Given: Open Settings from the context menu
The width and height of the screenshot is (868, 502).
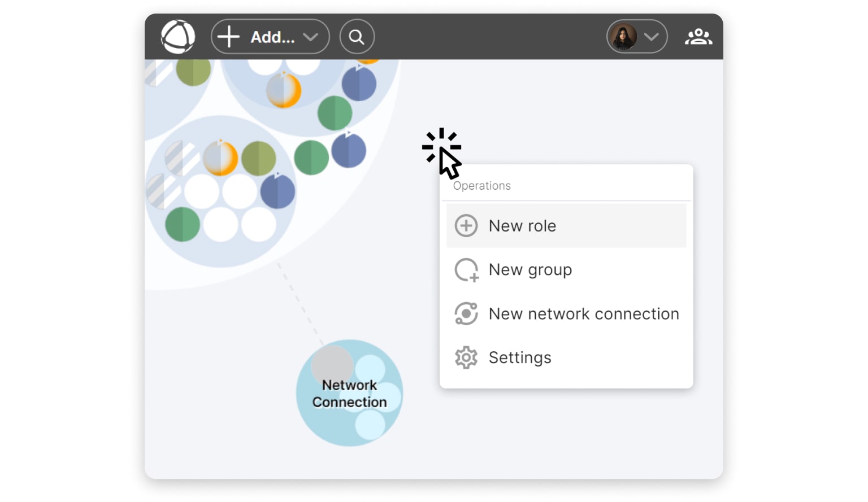Looking at the screenshot, I should pos(520,357).
